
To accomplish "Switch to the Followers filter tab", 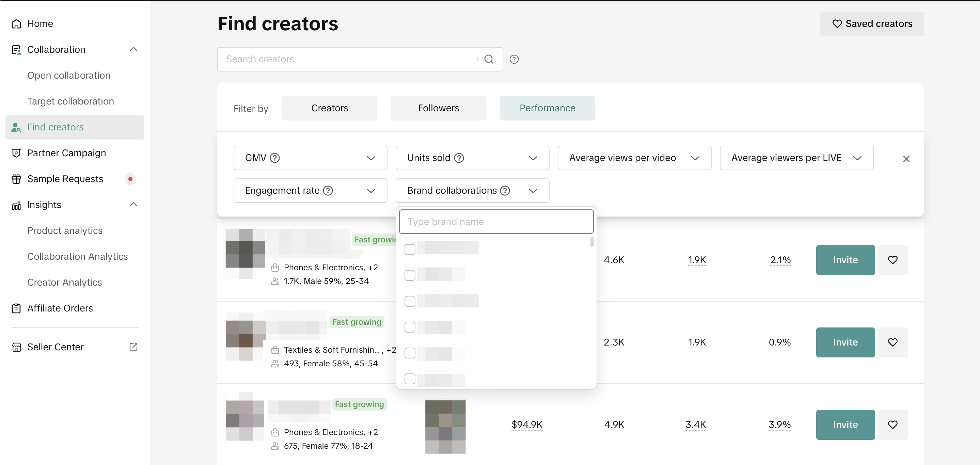I will pos(438,108).
